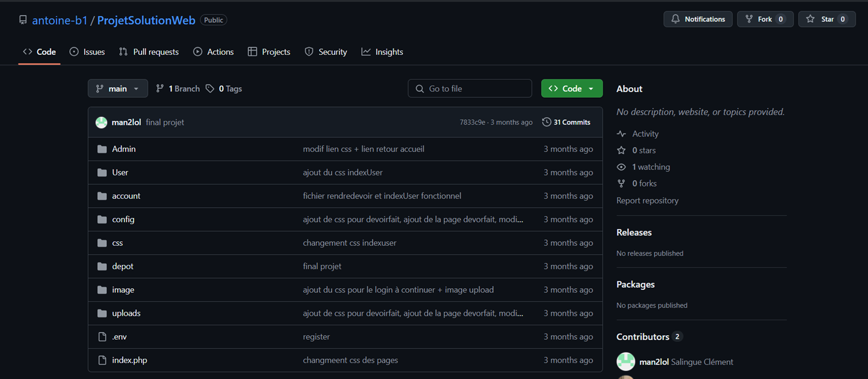Open the image folder

coord(123,290)
